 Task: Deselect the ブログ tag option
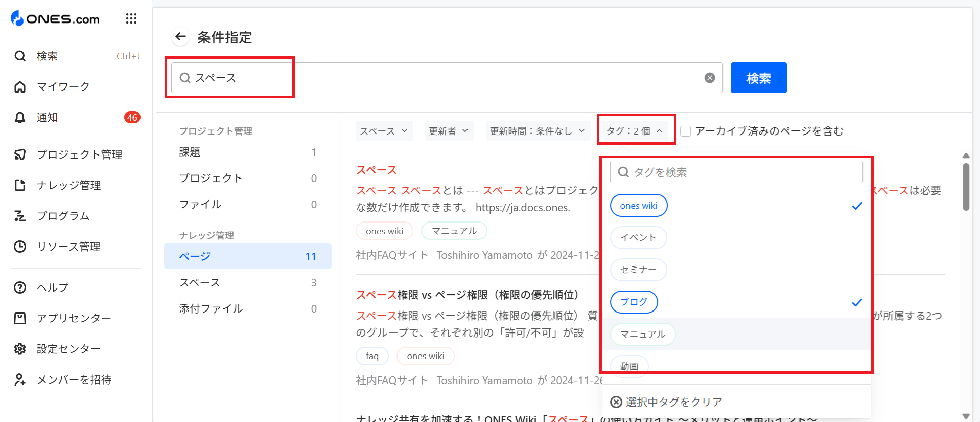pyautogui.click(x=634, y=302)
